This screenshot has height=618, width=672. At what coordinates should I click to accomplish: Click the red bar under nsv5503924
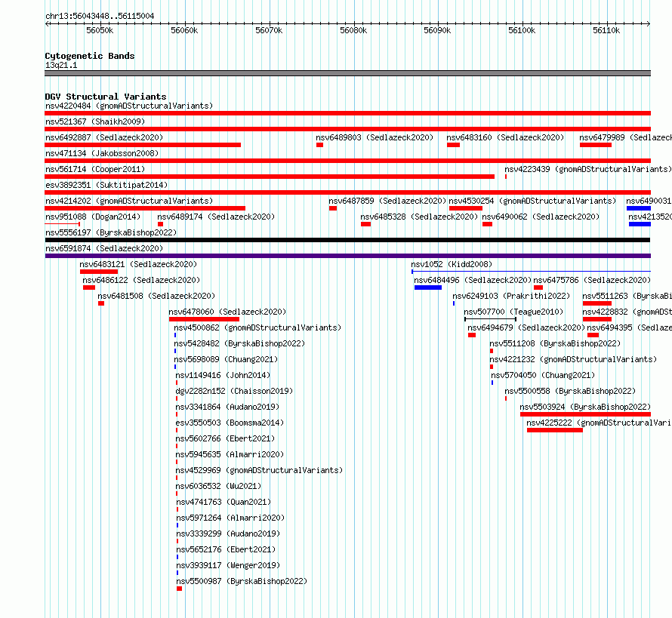[x=585, y=414]
